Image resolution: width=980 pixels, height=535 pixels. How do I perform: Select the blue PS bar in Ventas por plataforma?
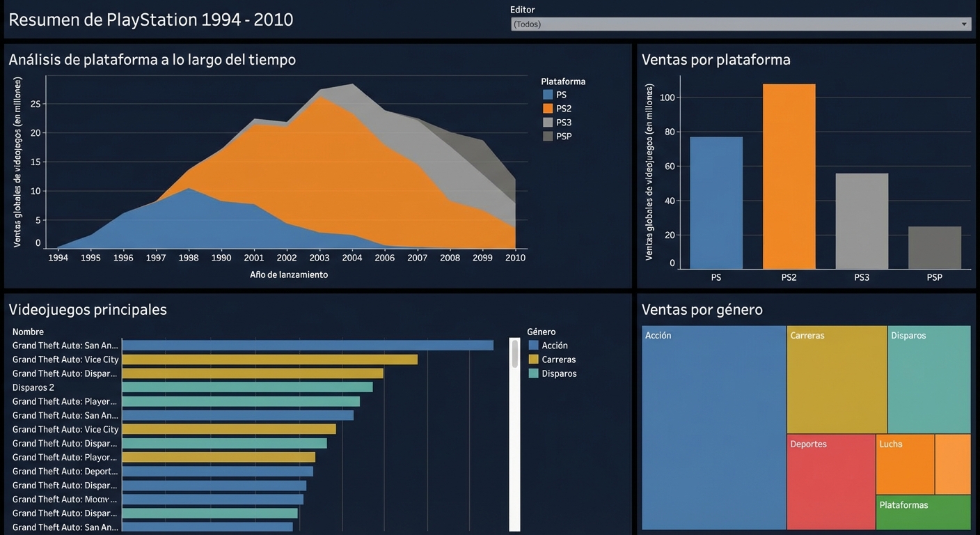(716, 203)
